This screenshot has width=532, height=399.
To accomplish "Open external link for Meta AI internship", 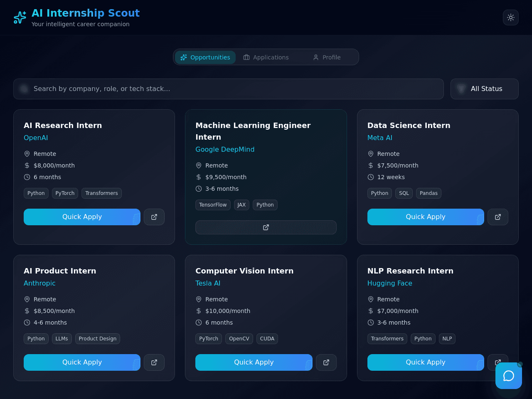I will pyautogui.click(x=498, y=217).
